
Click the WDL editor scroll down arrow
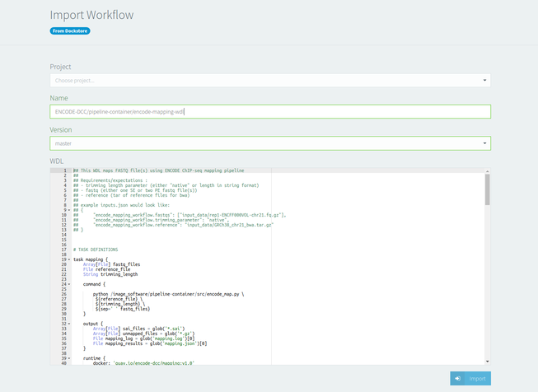coord(487,362)
